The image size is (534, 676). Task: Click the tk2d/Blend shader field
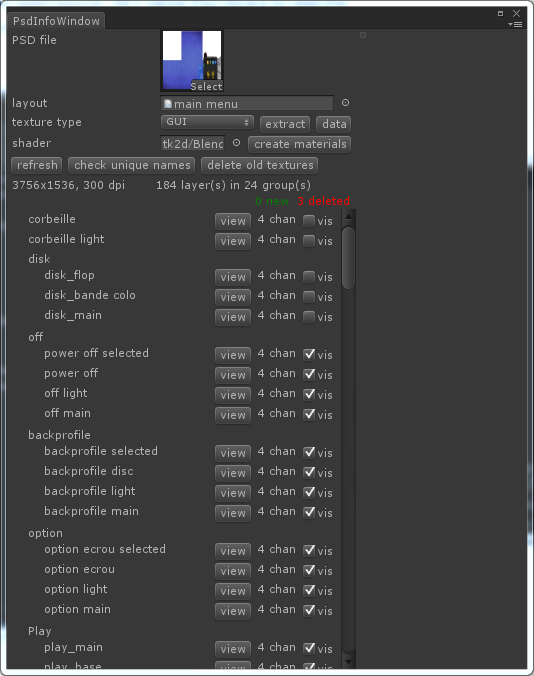(x=193, y=144)
